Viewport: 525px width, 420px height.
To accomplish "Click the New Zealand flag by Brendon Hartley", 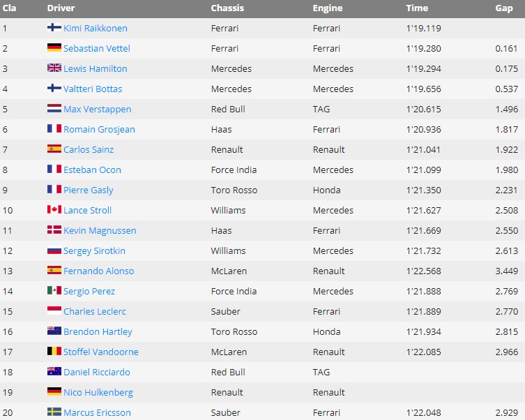I will pyautogui.click(x=54, y=331).
